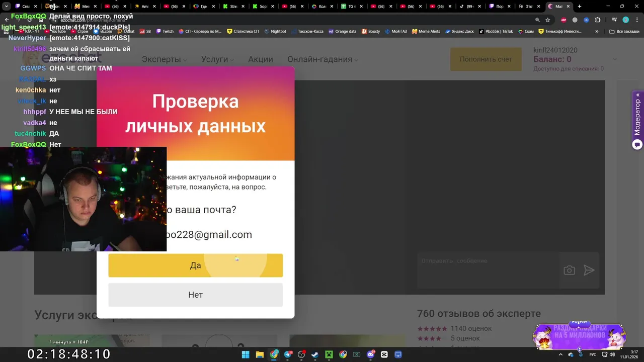Screen dimensions: 644x362
Task: Open the Boosty bookmark
Action: click(x=371, y=31)
